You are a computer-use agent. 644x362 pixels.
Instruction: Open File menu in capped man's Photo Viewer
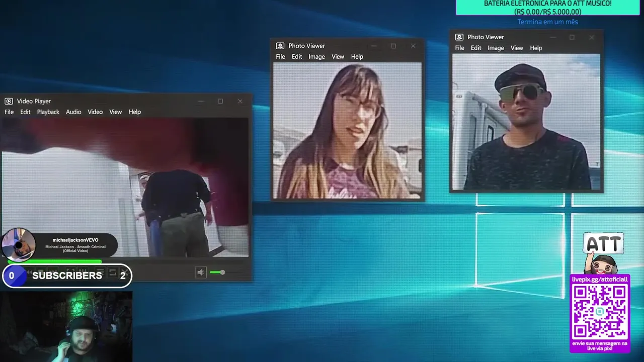point(459,48)
